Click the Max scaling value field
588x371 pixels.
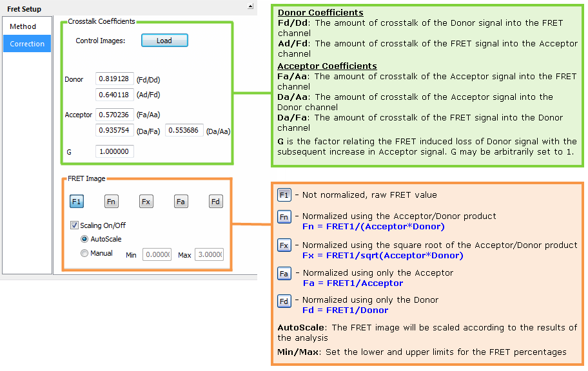point(210,255)
